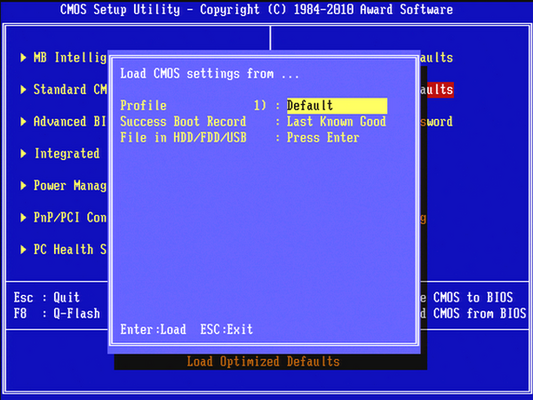Screen dimensions: 533x400
Task: Open Standard CMOS Features menu item
Action: click(70, 89)
